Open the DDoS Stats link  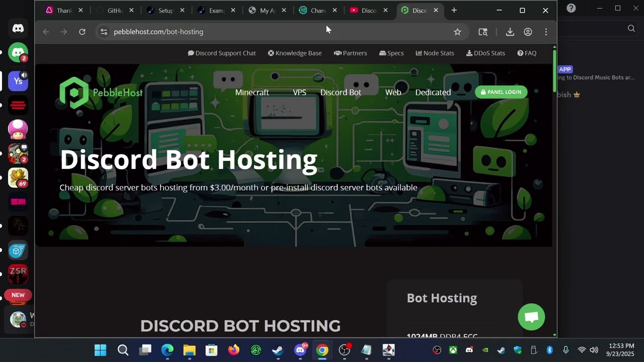point(486,53)
